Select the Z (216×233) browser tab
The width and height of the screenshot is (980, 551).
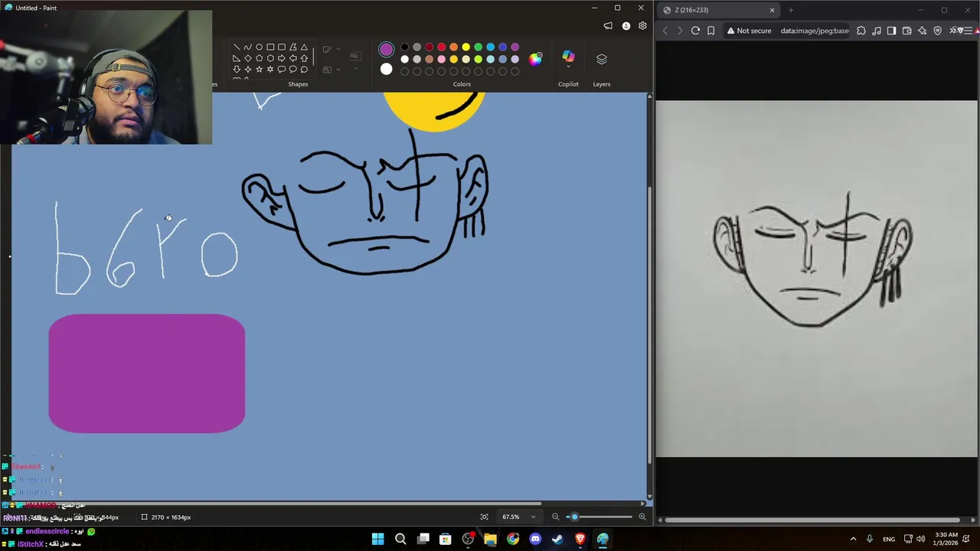720,10
